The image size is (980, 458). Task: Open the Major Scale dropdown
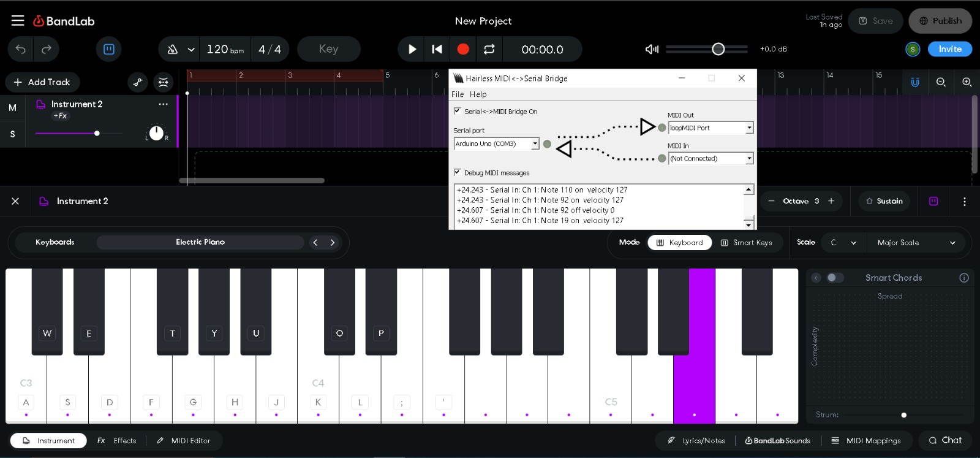tap(916, 243)
